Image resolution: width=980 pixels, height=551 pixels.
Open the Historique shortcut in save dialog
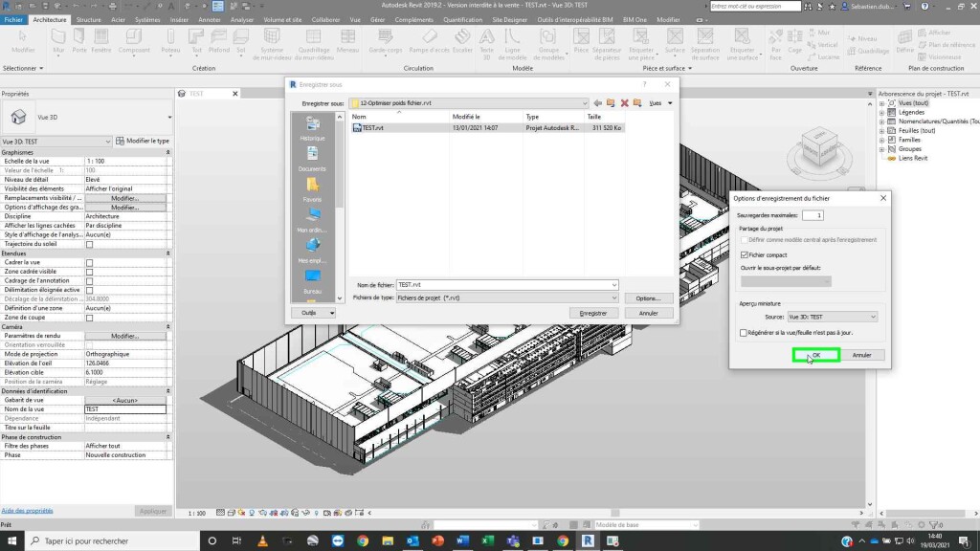coord(313,128)
